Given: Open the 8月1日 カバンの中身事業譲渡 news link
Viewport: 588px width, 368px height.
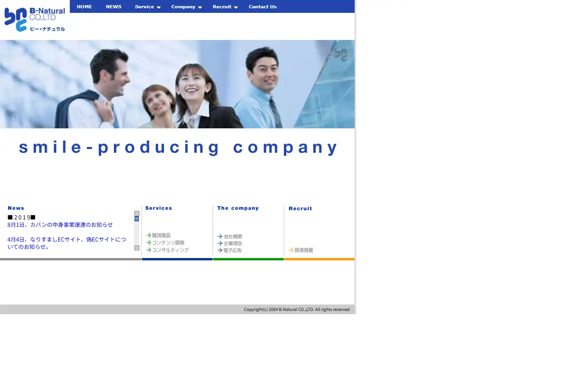Looking at the screenshot, I should [x=60, y=225].
